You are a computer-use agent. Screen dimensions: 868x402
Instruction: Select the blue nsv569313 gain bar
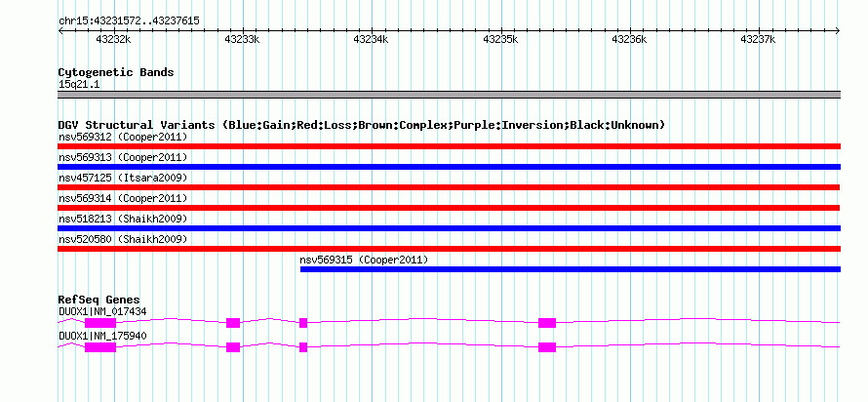click(x=449, y=167)
